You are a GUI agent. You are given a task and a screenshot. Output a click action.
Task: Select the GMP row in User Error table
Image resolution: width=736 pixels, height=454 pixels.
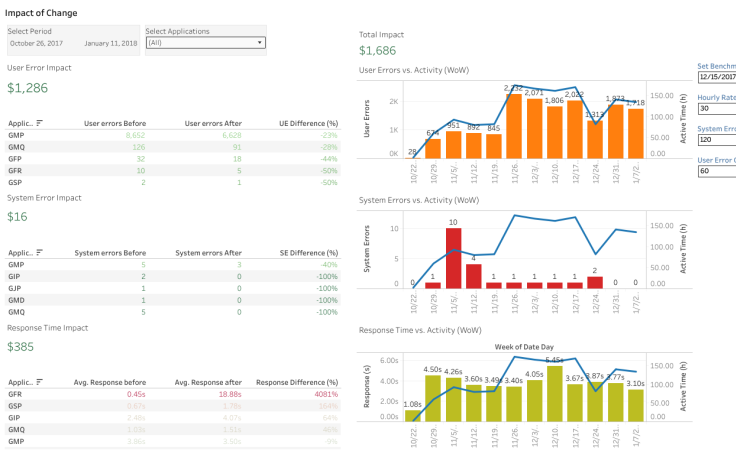point(16,134)
